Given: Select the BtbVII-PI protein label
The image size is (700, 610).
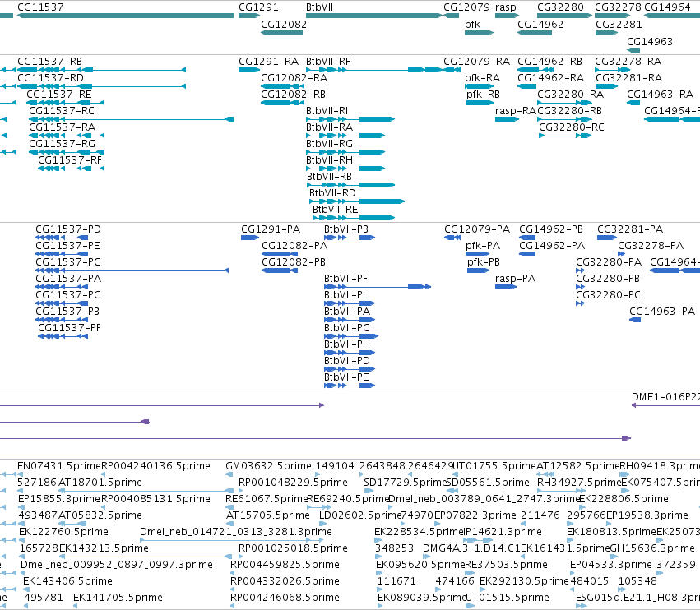Looking at the screenshot, I should [345, 294].
